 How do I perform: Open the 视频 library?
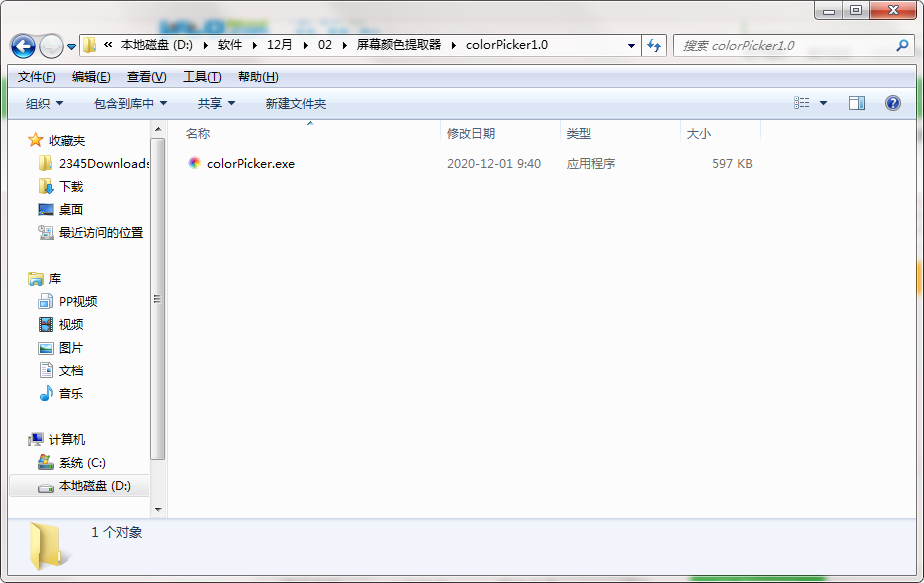[71, 324]
